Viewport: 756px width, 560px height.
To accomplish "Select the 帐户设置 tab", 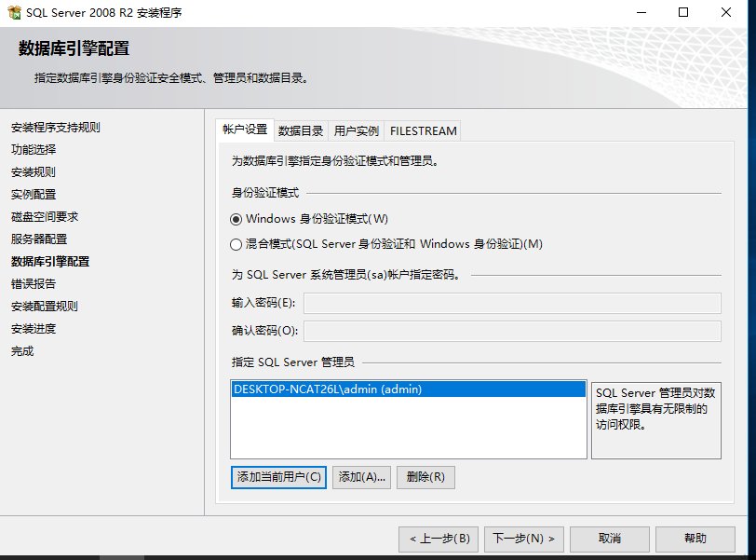I will point(245,130).
